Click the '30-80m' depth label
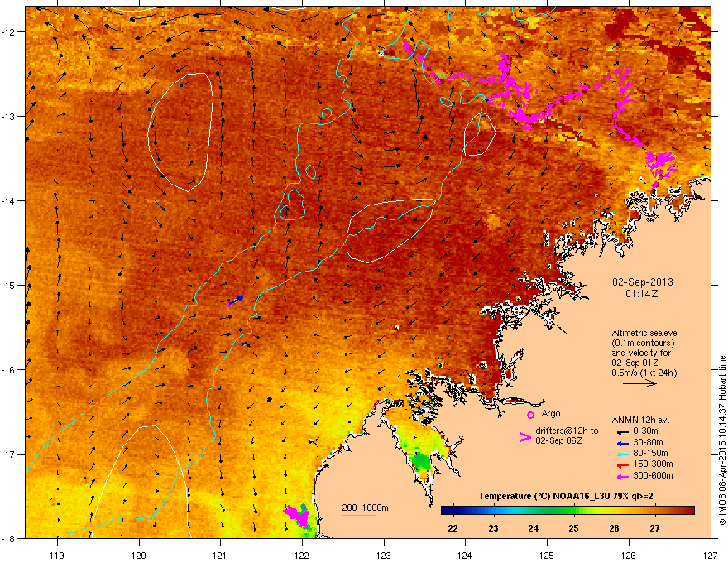Image resolution: width=728 pixels, height=563 pixels. 648,443
